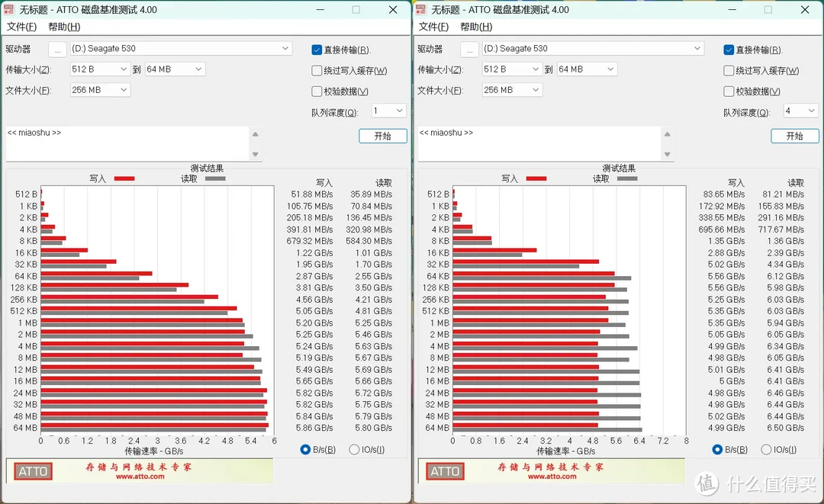Start benchmark with 开始 in right window

click(x=794, y=136)
